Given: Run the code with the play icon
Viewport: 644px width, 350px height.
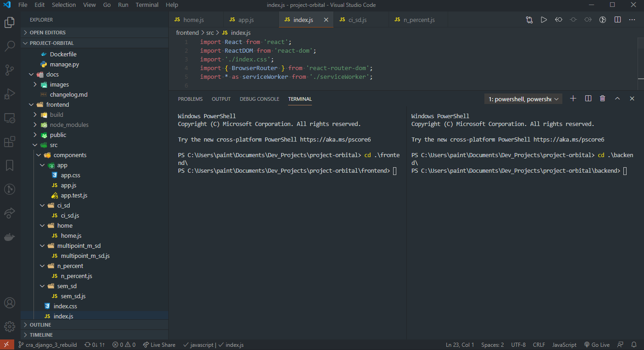Looking at the screenshot, I should click(544, 20).
